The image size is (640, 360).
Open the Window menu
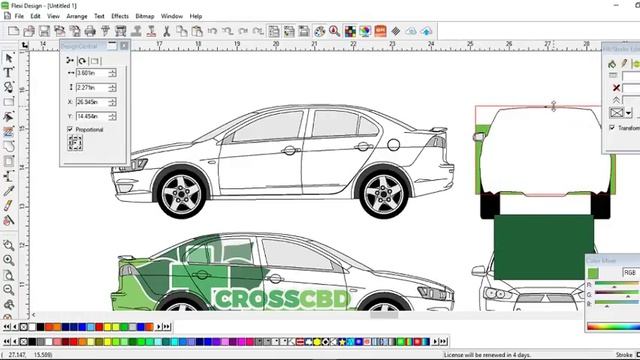click(x=171, y=16)
